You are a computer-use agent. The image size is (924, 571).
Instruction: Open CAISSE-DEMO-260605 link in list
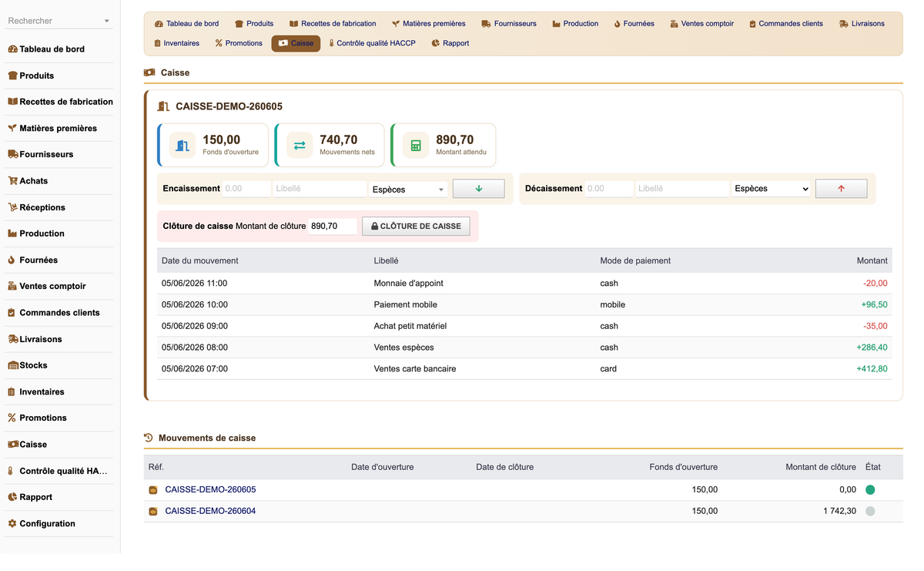coord(210,490)
